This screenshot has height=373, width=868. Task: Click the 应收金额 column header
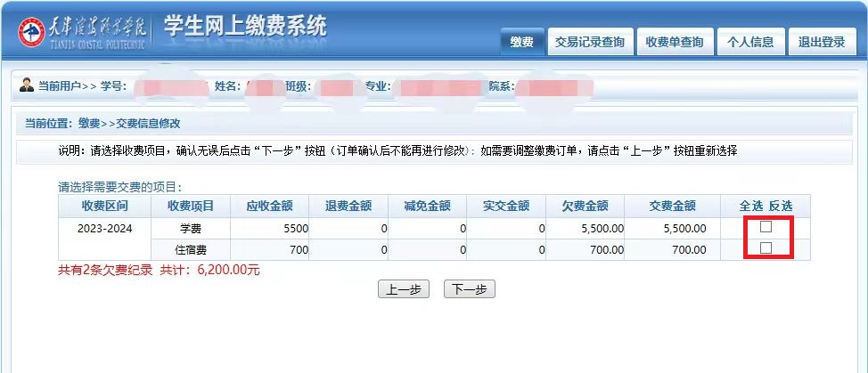pyautogui.click(x=269, y=206)
